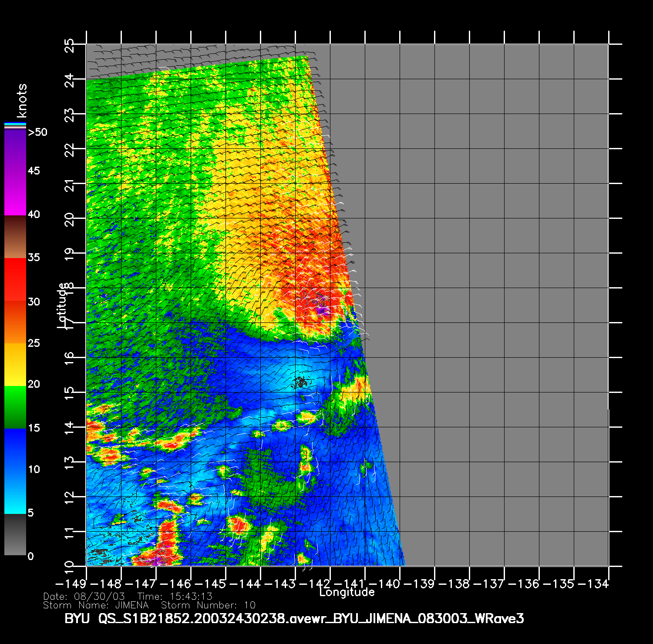
Task: Click the green 15–20 knots legend band
Action: point(15,407)
